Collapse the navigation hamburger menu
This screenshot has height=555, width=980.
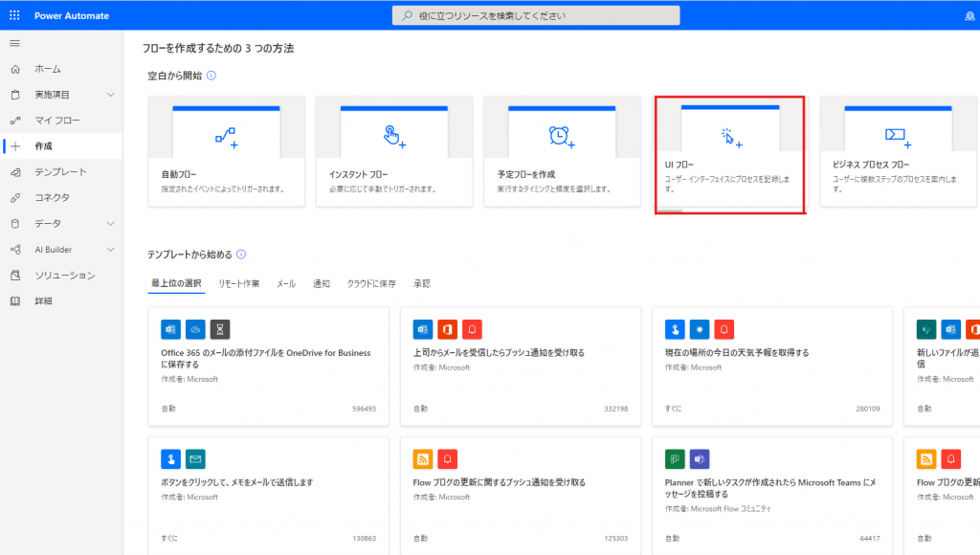(15, 43)
